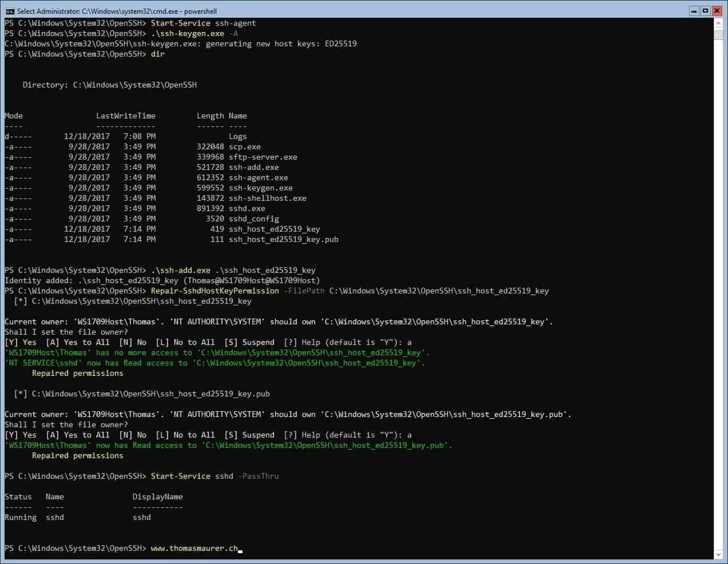This screenshot has width=728, height=564.
Task: Click 'ssh_host_ed25519_key.pub' in the dir listing
Action: click(284, 240)
